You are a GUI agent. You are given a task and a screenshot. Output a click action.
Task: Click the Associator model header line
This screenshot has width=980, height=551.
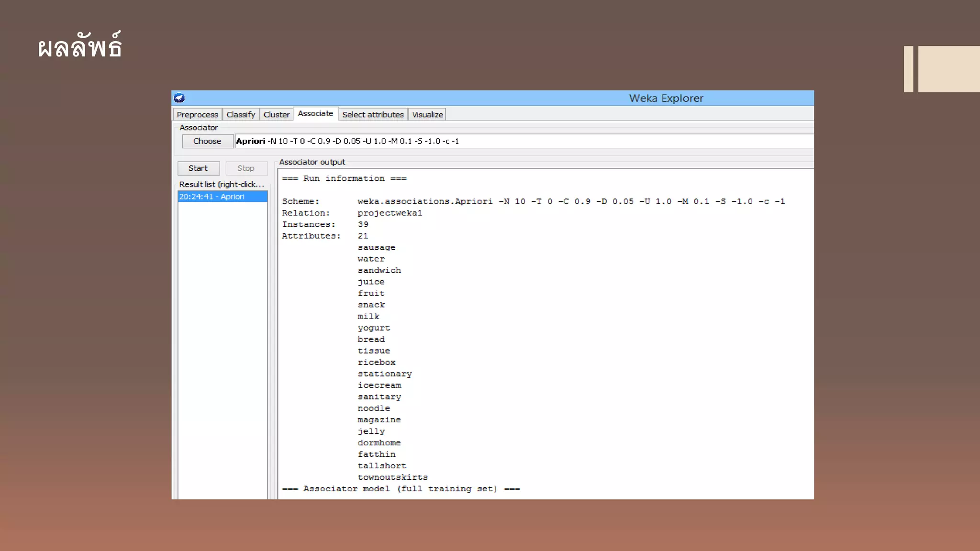coord(401,489)
